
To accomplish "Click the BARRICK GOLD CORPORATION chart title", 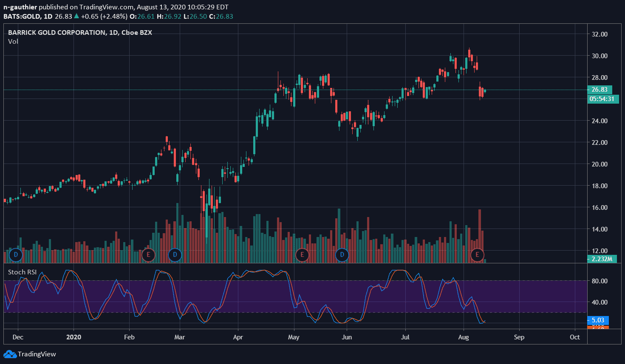I will (x=57, y=32).
